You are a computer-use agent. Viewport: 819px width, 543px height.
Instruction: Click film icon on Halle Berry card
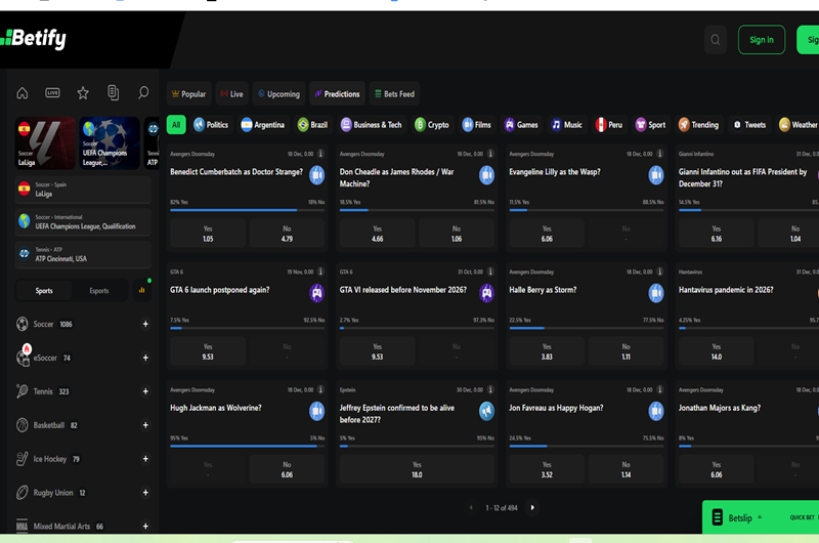656,293
